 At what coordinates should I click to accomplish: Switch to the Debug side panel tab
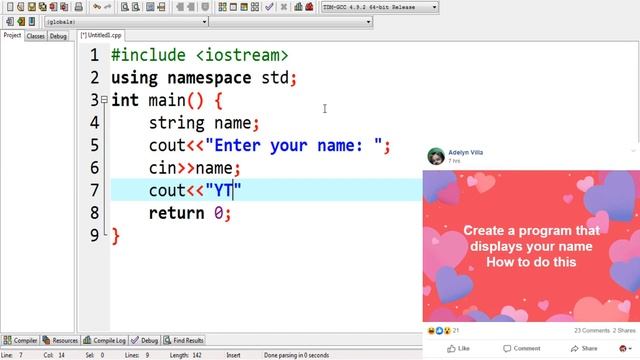58,36
